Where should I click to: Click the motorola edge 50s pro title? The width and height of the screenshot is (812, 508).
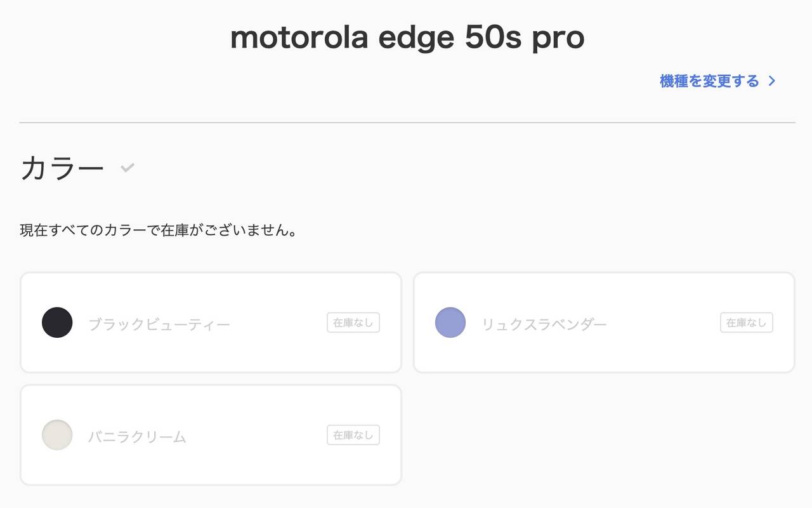[406, 37]
